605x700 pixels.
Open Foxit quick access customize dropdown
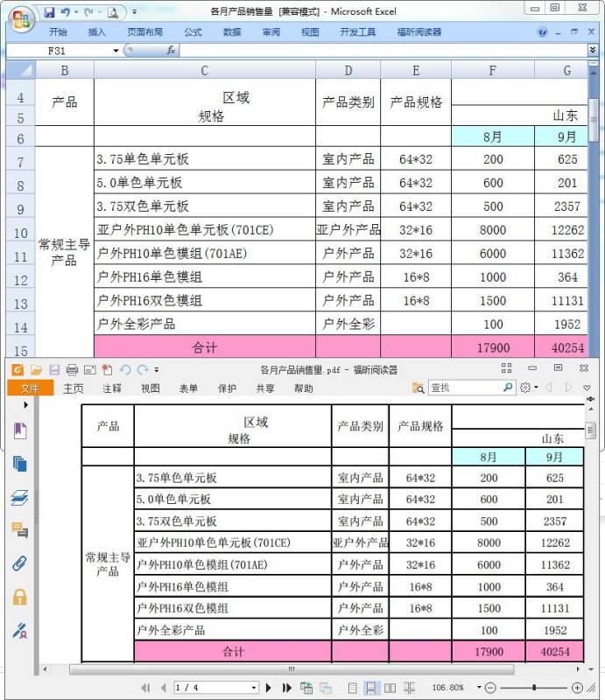tap(157, 370)
